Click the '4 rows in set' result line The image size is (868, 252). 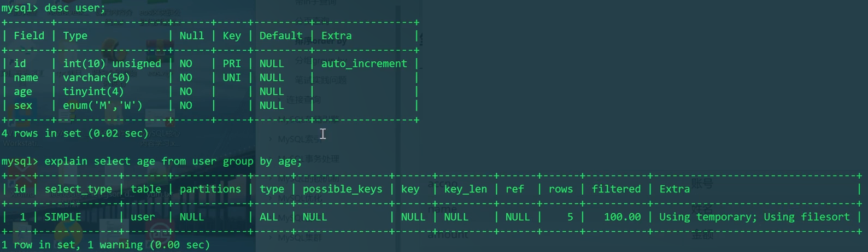pos(75,133)
